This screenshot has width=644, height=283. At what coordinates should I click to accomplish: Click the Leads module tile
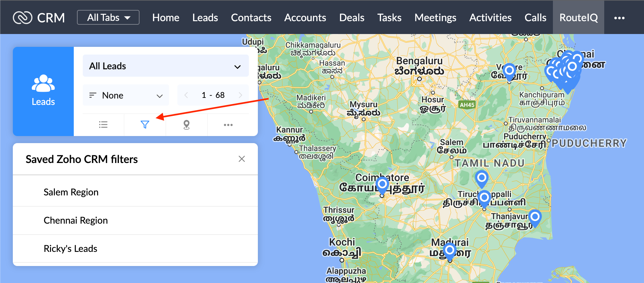tap(43, 91)
